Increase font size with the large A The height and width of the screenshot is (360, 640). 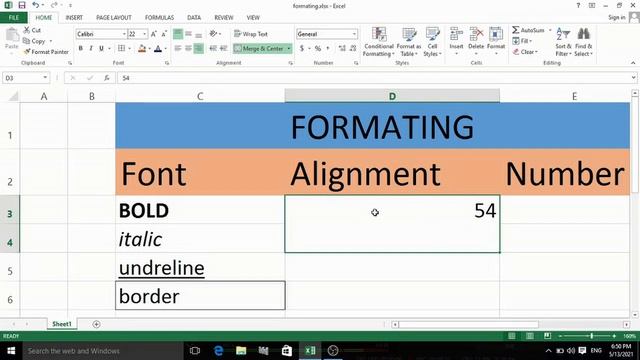point(153,34)
